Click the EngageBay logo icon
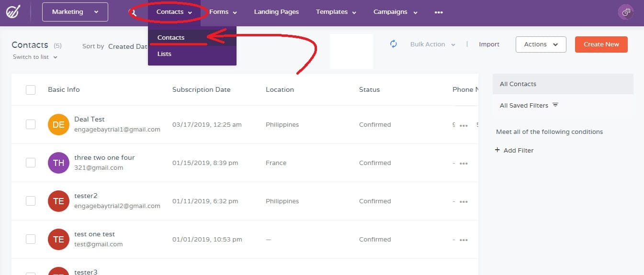The image size is (644, 275). pyautogui.click(x=13, y=12)
